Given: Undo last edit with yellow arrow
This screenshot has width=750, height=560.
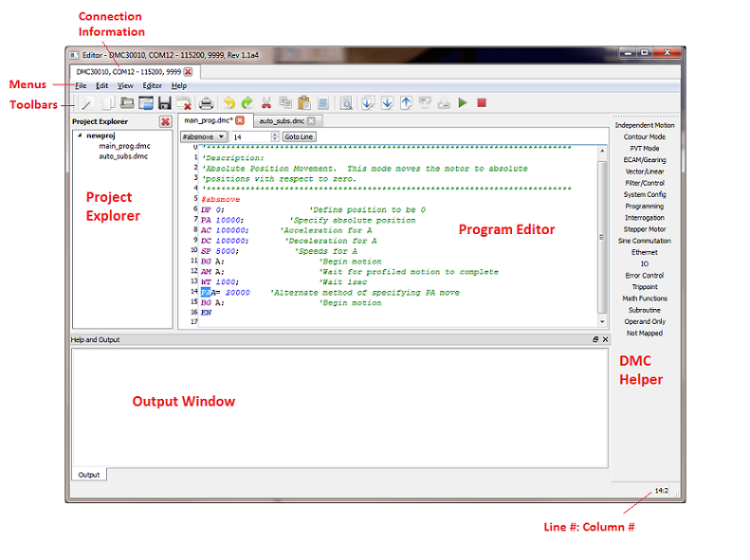Looking at the screenshot, I should tap(229, 102).
